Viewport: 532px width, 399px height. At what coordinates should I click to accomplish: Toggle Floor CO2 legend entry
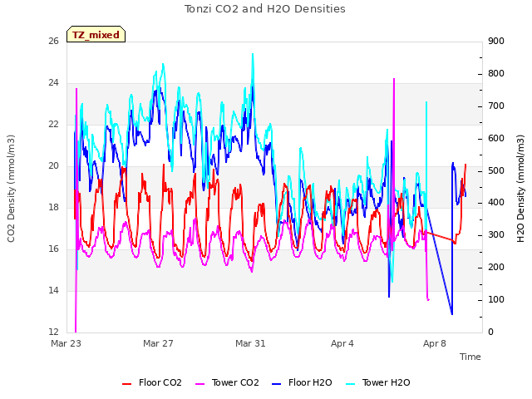click(x=152, y=382)
